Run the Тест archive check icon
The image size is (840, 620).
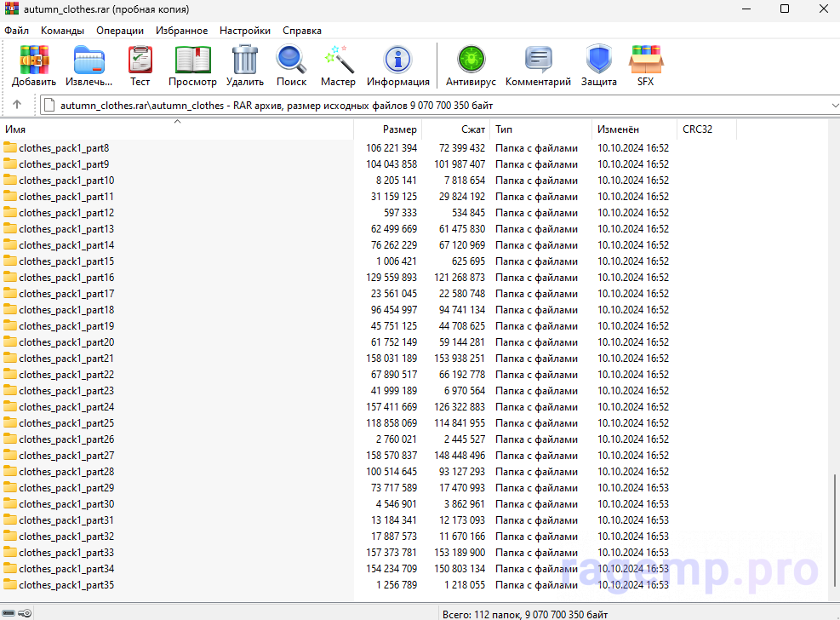[140, 60]
